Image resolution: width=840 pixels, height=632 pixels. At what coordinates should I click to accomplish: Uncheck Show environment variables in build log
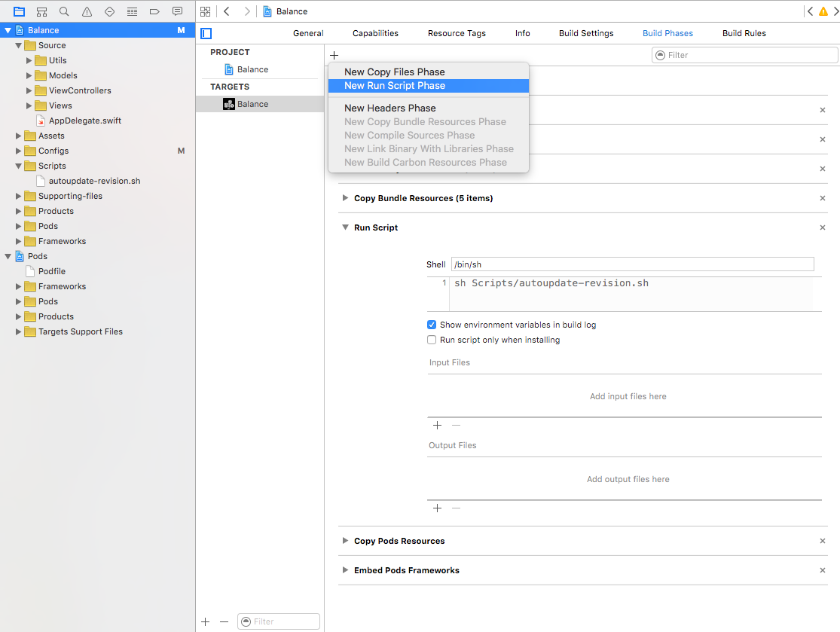tap(432, 325)
